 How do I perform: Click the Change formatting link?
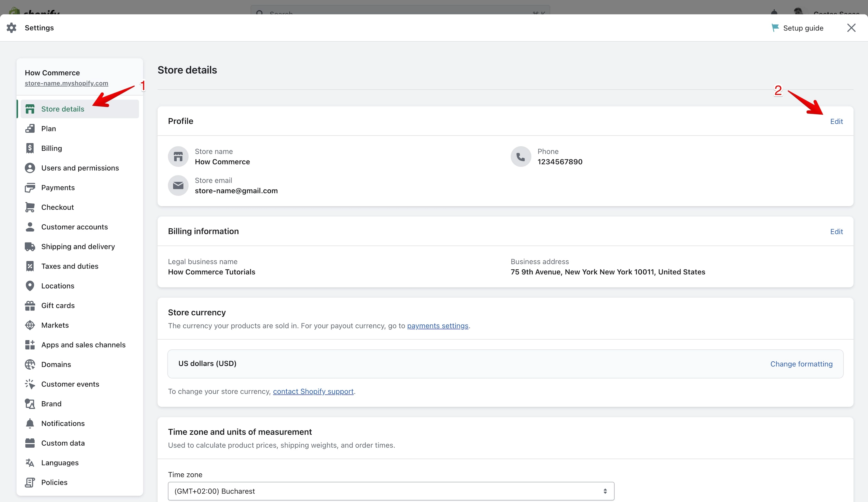click(x=801, y=364)
